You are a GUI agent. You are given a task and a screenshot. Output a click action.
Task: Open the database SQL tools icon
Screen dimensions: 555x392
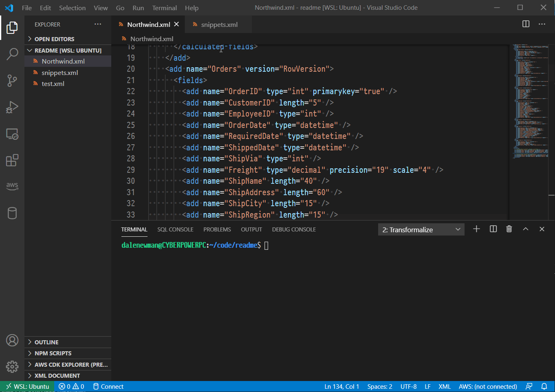point(12,213)
